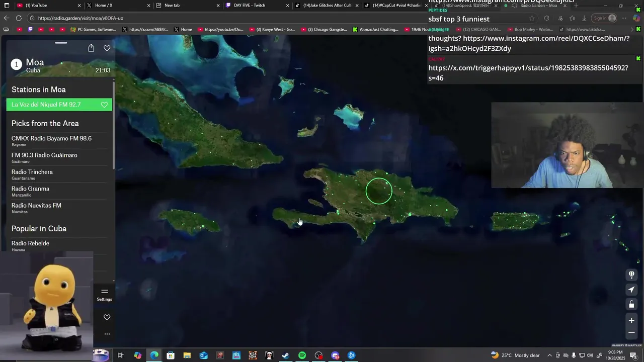
Task: Open the notifications icon in taskbar
Action: click(633, 355)
